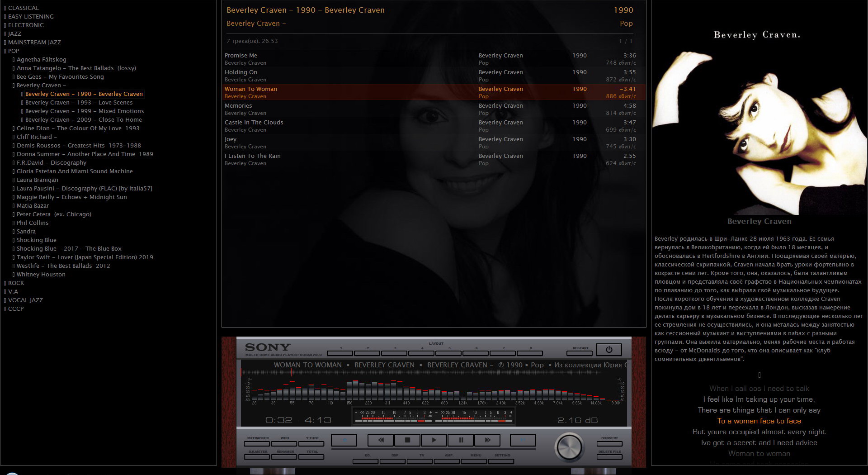The image size is (868, 475).
Task: Select the 'Memories' track
Action: pyautogui.click(x=434, y=109)
